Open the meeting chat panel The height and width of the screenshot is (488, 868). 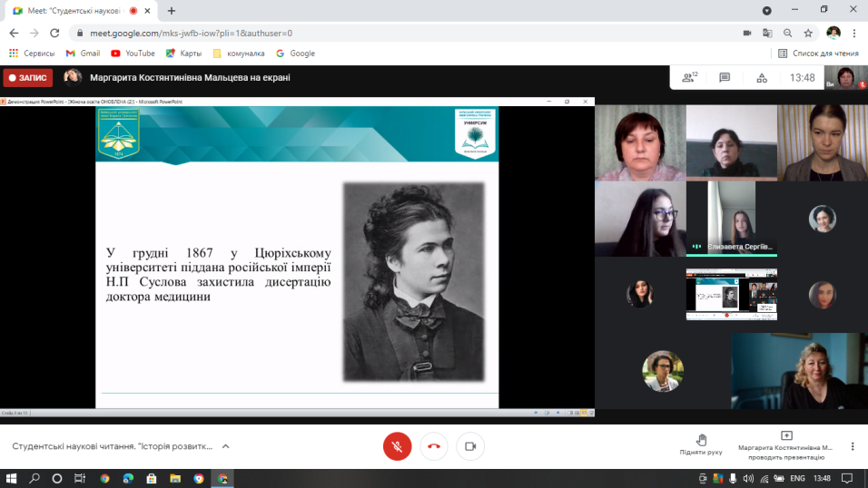(725, 78)
